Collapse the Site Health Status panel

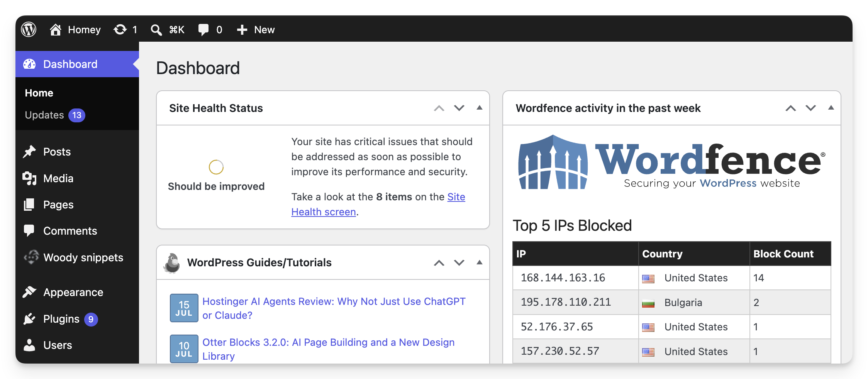480,108
